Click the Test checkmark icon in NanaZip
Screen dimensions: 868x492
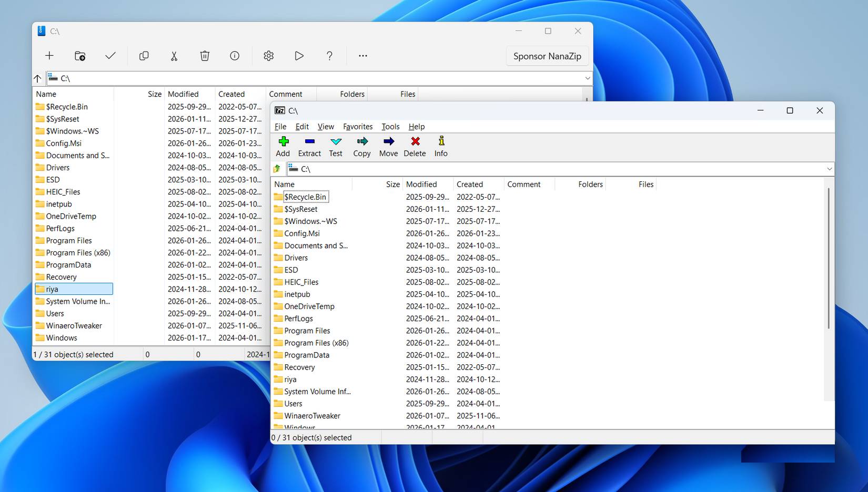click(110, 56)
